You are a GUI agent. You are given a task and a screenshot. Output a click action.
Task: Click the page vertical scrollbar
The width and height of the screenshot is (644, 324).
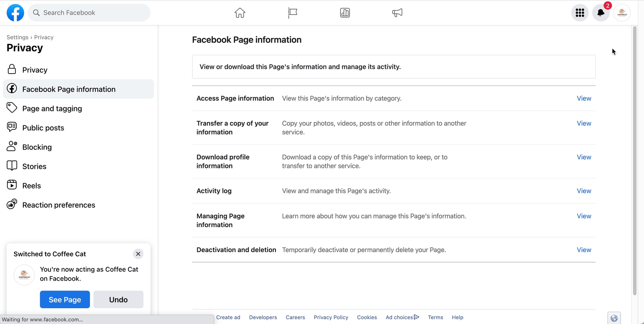coord(634,160)
